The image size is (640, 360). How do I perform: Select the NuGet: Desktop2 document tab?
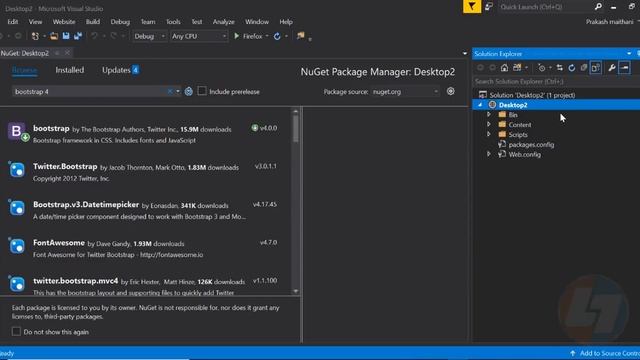point(25,53)
